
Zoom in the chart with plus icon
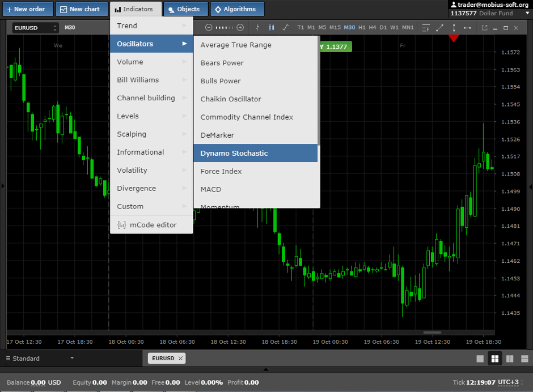240,28
